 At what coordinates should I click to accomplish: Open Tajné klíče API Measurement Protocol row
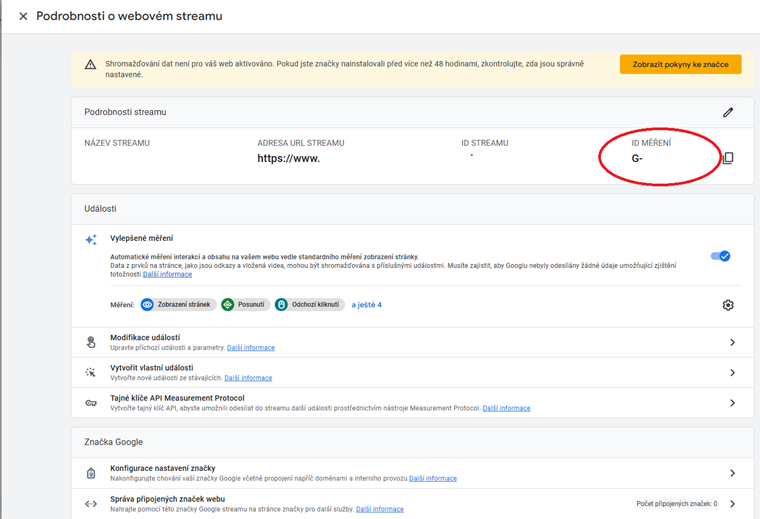400,403
